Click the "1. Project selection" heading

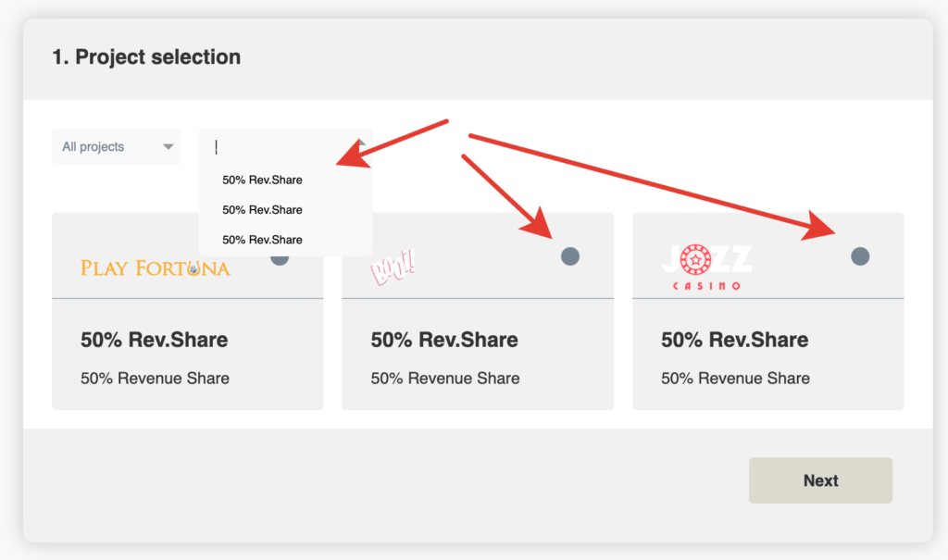[x=146, y=57]
